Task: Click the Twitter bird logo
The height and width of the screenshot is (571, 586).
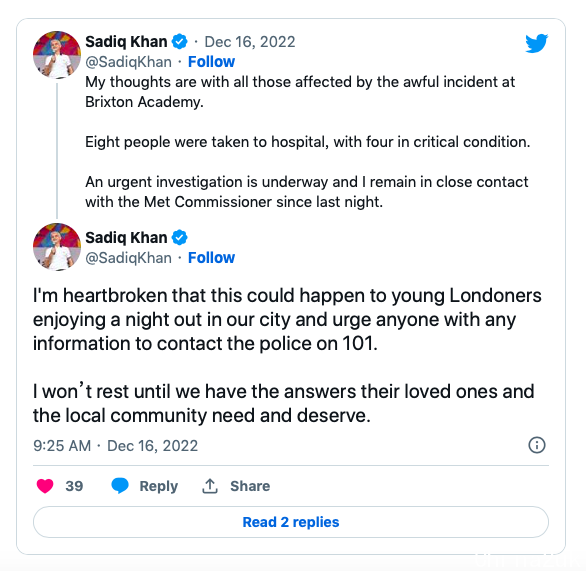Action: click(x=536, y=43)
